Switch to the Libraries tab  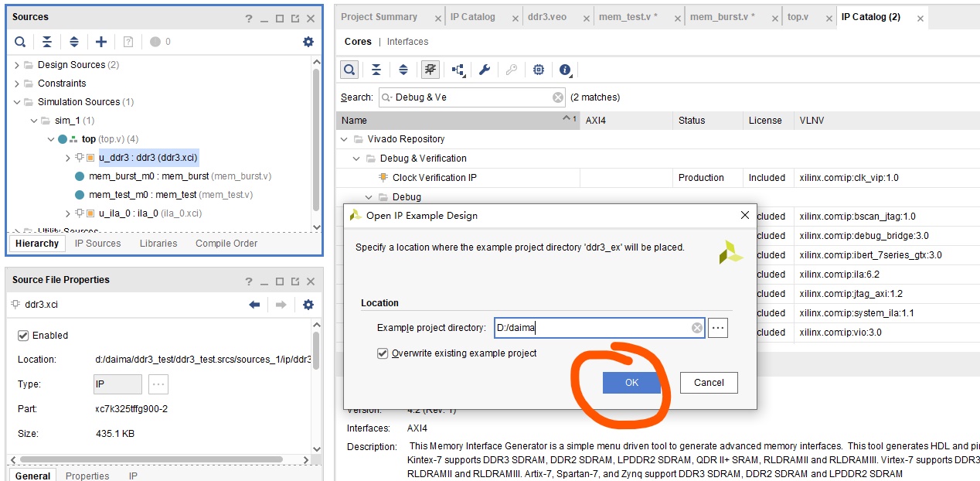(158, 244)
